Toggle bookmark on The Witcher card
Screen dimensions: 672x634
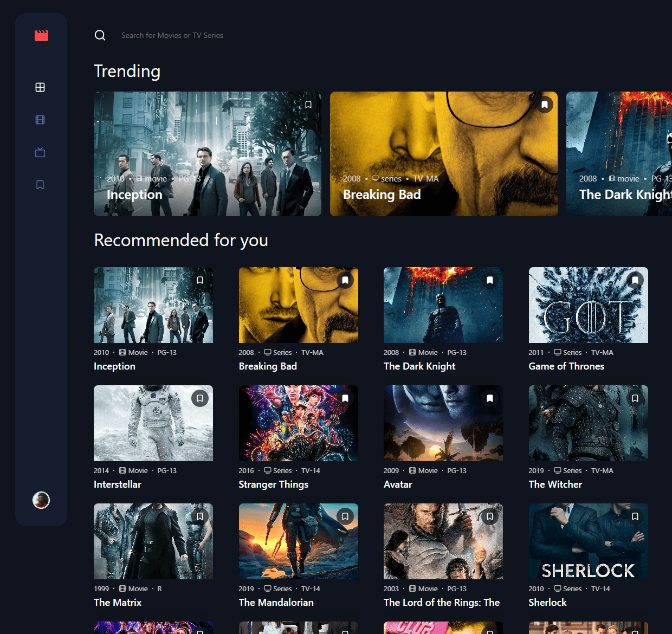(x=635, y=398)
